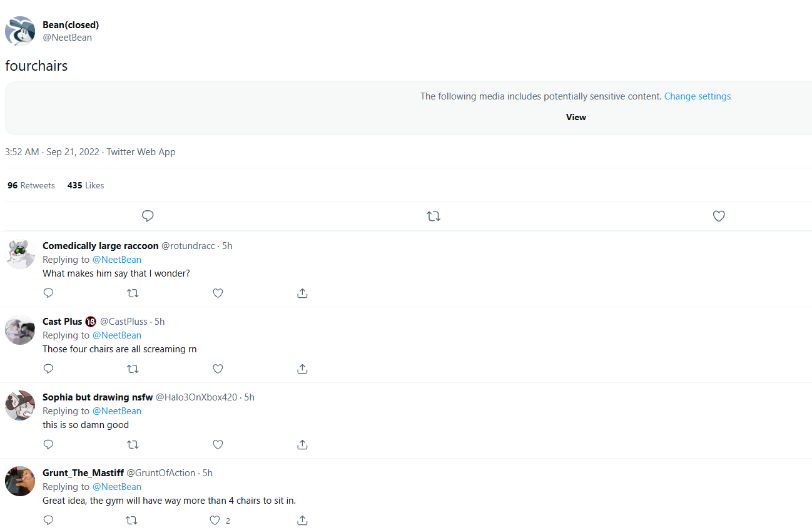
Task: Click Cast Plus's avatar picture
Action: click(20, 330)
